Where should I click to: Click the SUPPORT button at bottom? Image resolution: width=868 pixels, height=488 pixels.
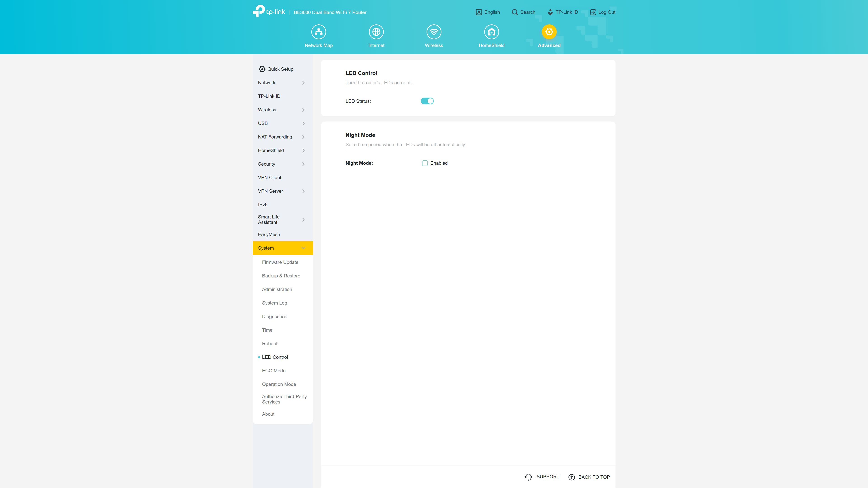click(541, 477)
